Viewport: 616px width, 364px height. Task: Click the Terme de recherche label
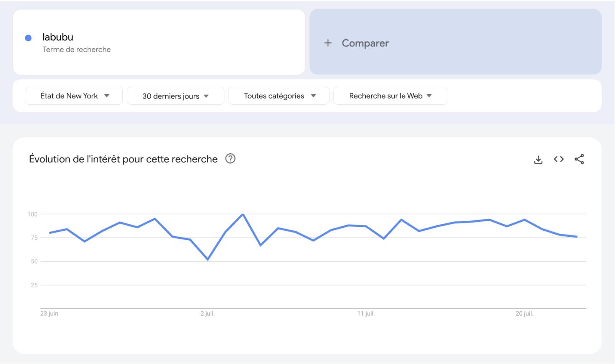click(x=77, y=49)
